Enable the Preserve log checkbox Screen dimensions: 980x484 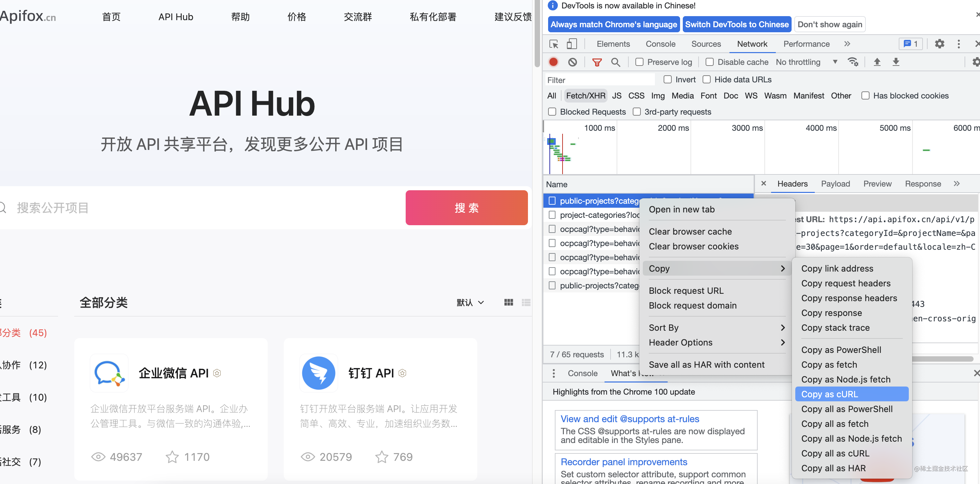click(x=639, y=62)
